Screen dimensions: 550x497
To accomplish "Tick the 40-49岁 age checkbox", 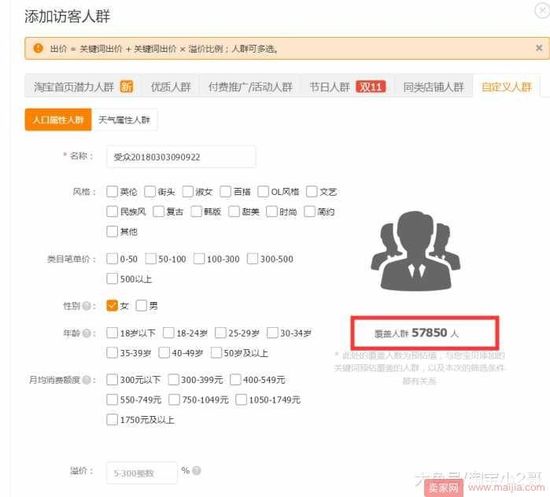I will (164, 353).
